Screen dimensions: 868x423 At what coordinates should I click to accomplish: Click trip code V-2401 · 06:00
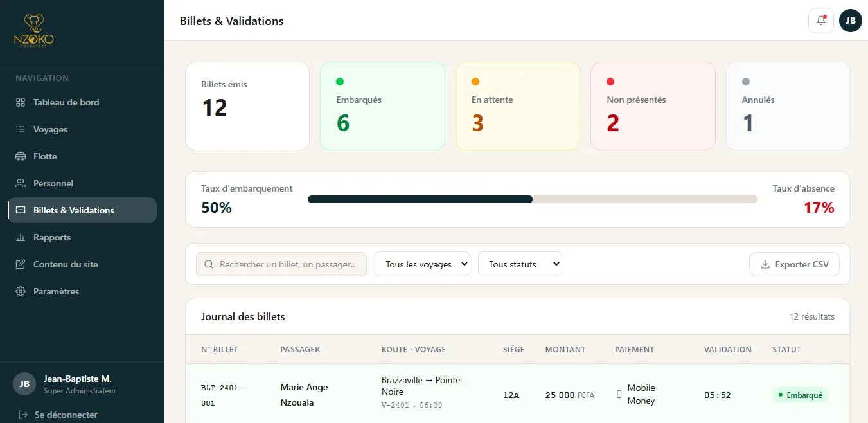412,405
